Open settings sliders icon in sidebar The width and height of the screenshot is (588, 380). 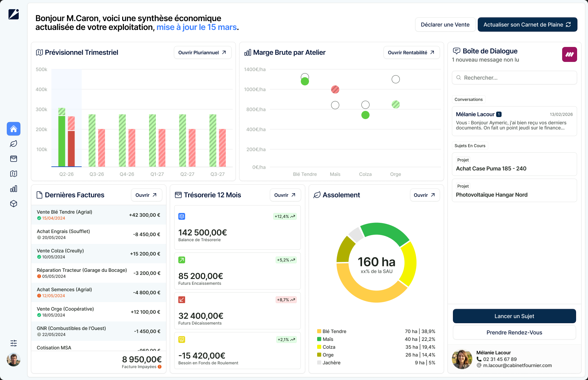(x=14, y=343)
